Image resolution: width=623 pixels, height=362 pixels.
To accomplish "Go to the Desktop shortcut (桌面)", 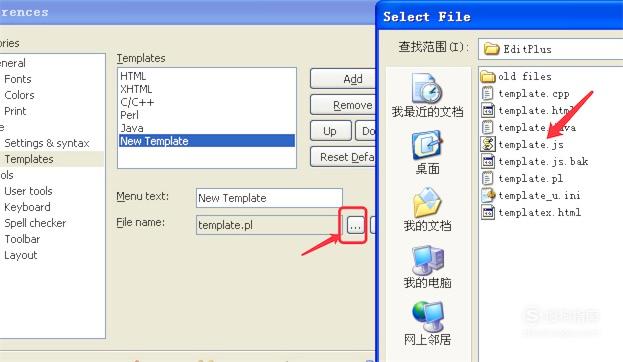I will pos(427,153).
